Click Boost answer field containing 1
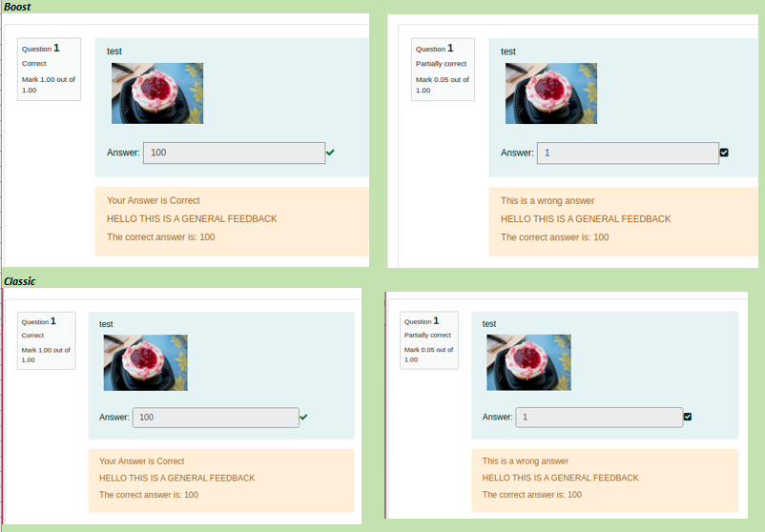Viewport: 765px width, 532px height. [628, 153]
